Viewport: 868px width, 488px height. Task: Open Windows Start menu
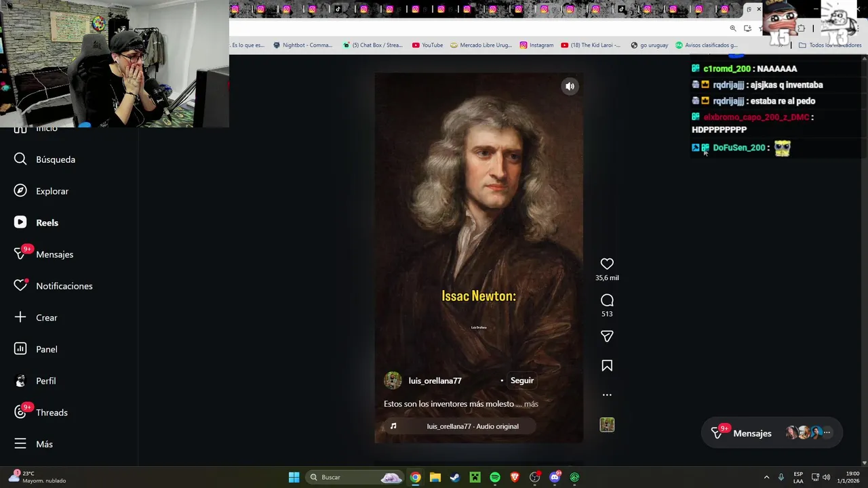point(294,477)
